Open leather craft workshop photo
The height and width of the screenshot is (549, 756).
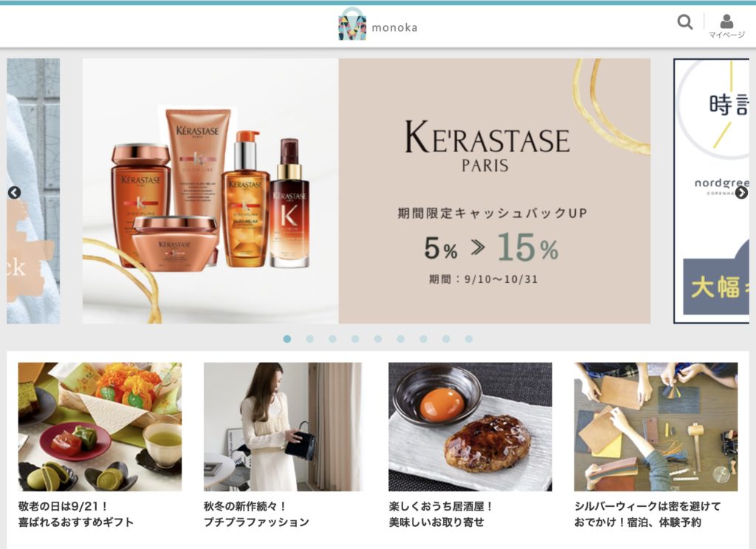656,427
